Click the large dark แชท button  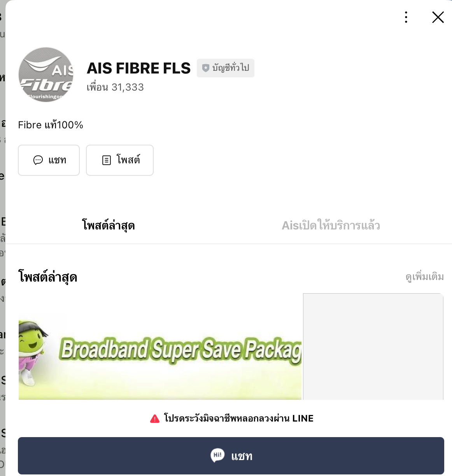click(231, 456)
